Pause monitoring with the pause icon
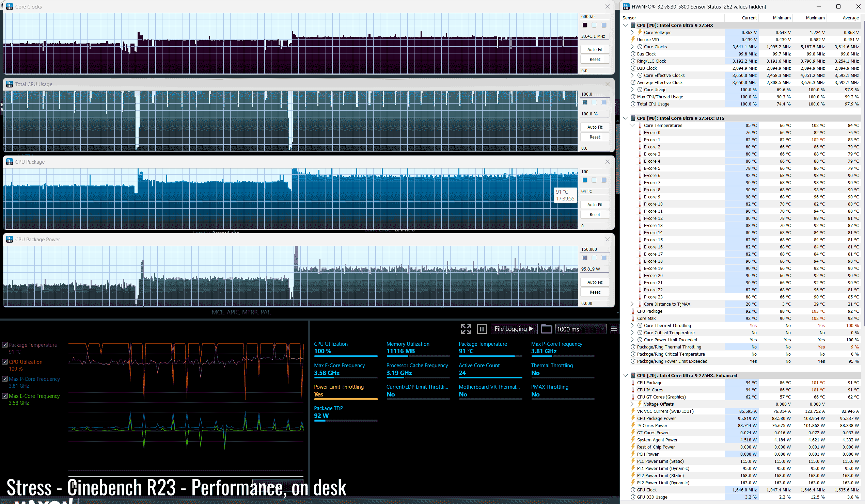Viewport: 865px width, 504px height. [x=482, y=329]
